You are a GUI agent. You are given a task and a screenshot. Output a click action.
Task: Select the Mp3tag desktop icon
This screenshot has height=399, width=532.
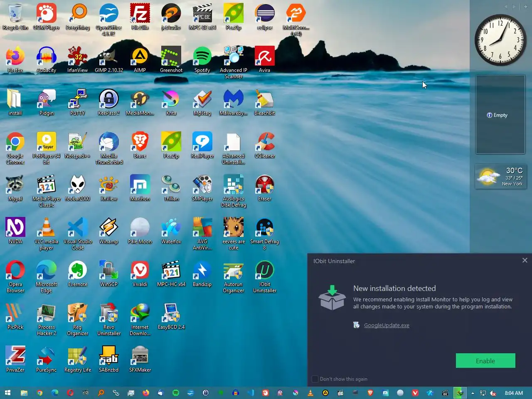(202, 103)
